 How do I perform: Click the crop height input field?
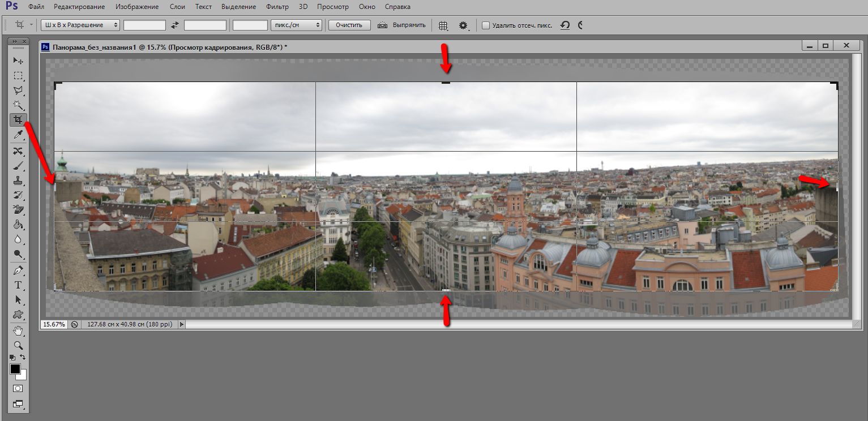click(205, 25)
